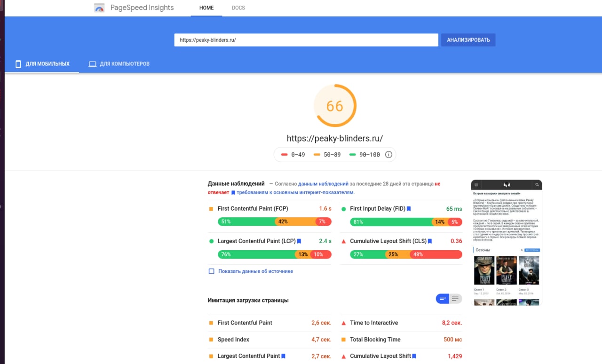Click bookmark icon next to lab Cumulative Layout Shift
602x364 pixels.
[x=414, y=356]
